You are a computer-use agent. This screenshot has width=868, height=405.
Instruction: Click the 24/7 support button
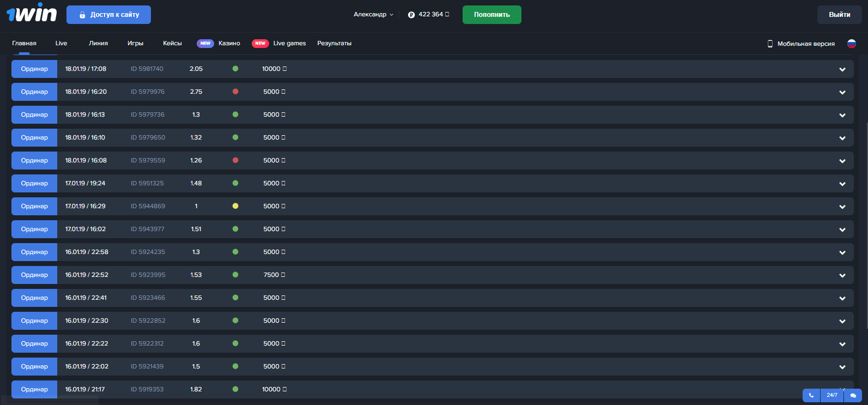click(x=832, y=395)
